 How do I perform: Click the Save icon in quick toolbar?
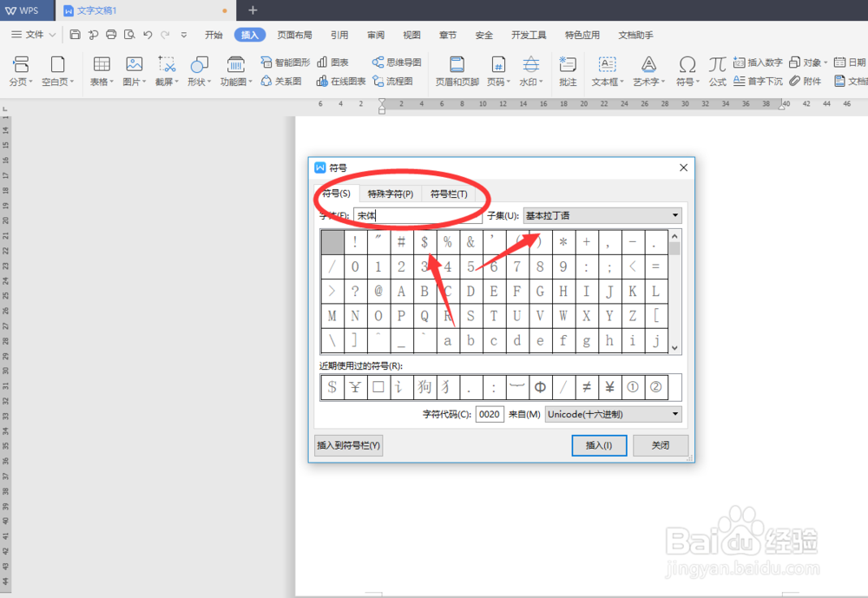point(76,35)
